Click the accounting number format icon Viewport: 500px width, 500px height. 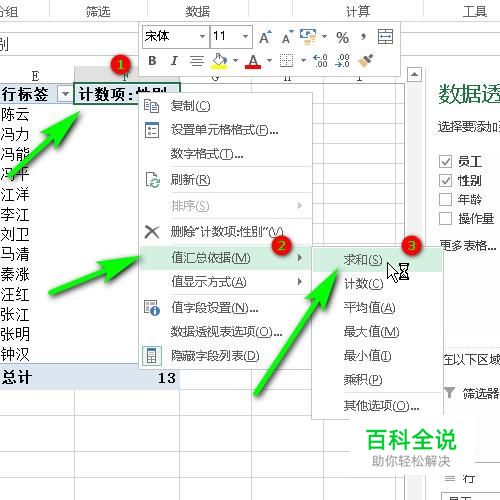pos(308,37)
